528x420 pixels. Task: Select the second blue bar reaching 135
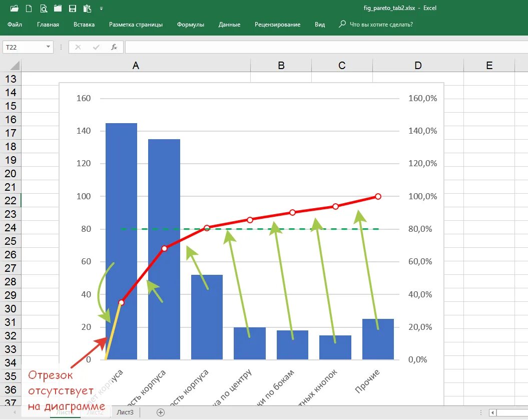[x=164, y=249]
